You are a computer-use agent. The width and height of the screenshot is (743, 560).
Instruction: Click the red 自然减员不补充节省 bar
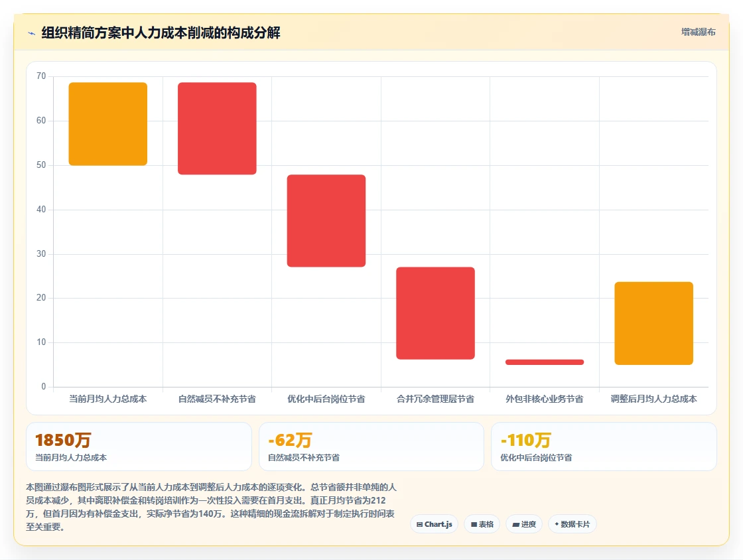coord(217,129)
